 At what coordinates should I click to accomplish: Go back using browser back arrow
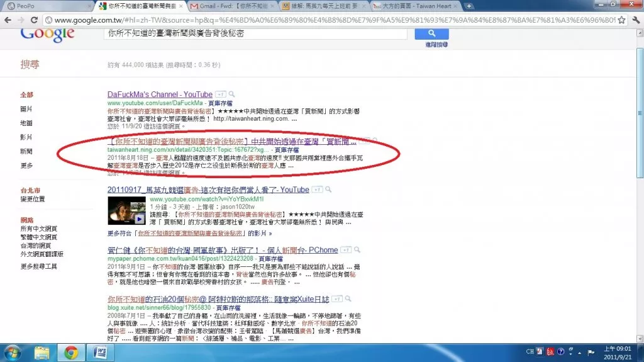pos(8,20)
